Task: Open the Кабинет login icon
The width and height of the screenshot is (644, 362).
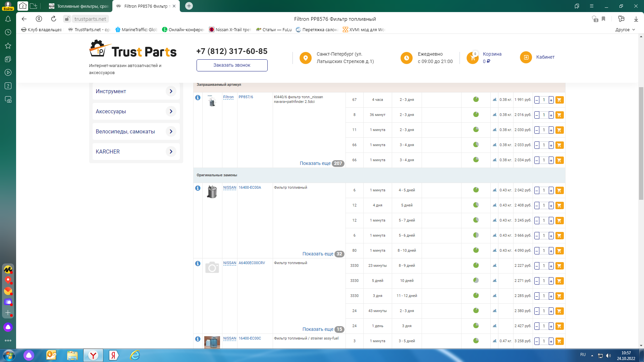Action: tap(526, 57)
